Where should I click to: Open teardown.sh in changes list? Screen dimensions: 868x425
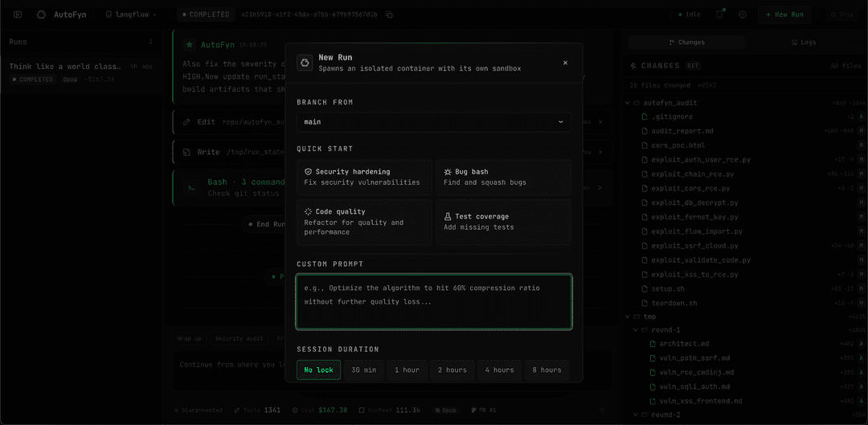(674, 303)
